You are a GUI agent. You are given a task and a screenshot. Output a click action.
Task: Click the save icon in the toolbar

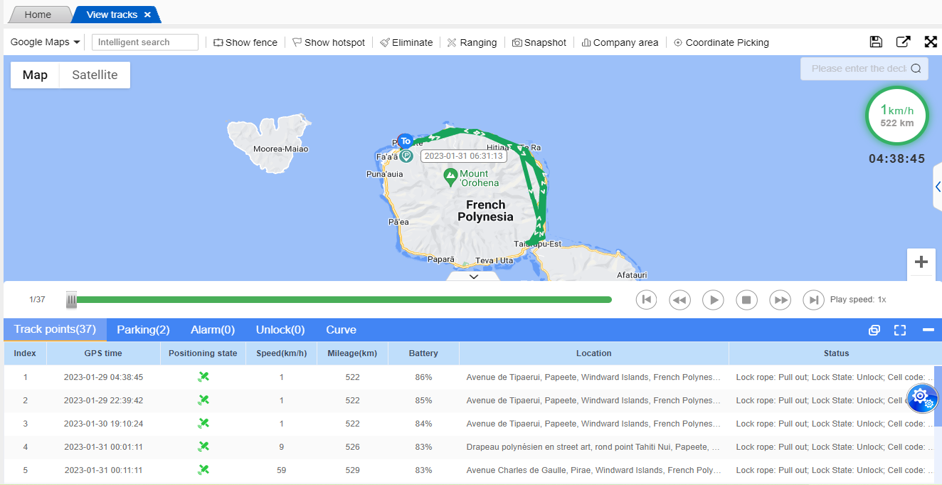pos(875,42)
